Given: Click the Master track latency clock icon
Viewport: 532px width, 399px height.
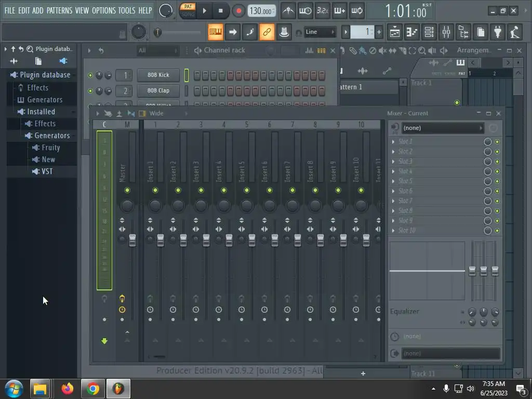Looking at the screenshot, I should 122,310.
